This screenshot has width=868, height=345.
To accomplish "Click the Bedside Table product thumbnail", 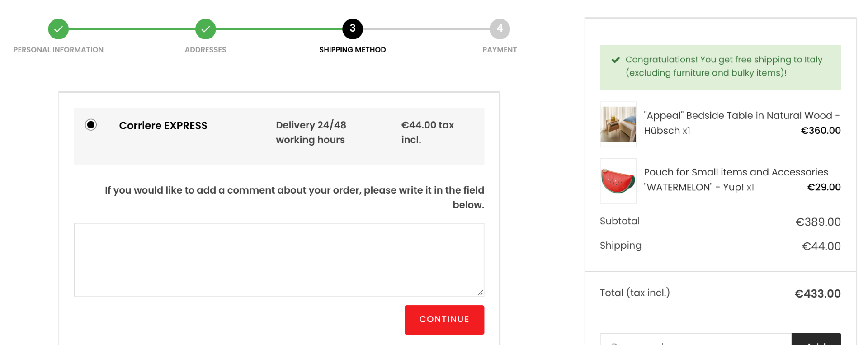I will tap(618, 124).
